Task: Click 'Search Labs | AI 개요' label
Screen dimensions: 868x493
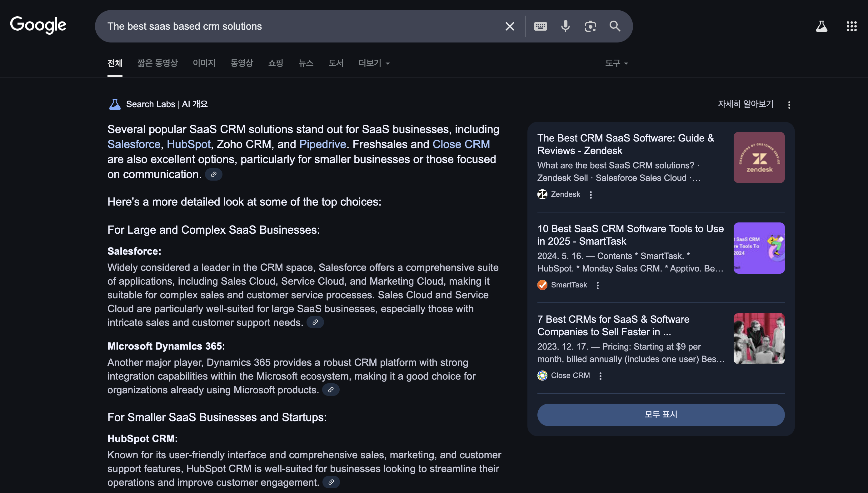Action: coord(167,104)
